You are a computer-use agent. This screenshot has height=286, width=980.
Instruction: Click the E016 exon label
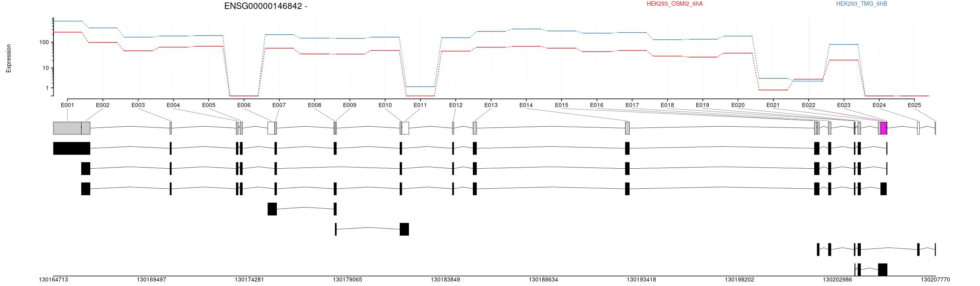click(x=597, y=105)
